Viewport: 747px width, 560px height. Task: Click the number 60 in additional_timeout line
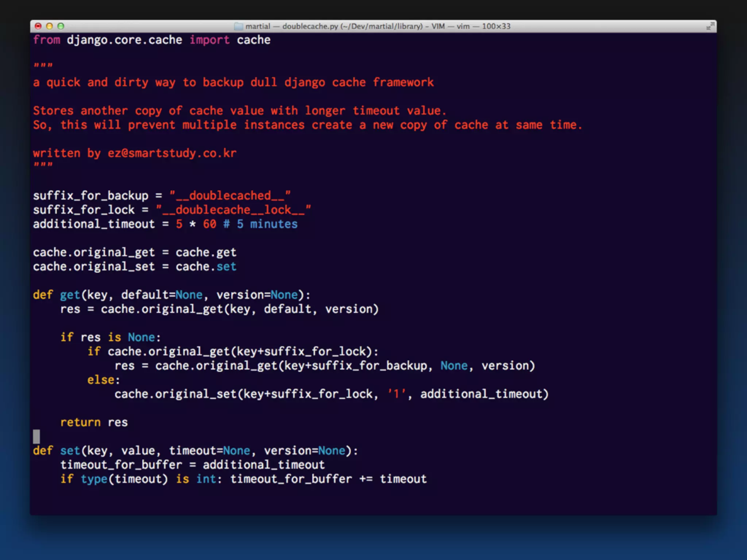pos(209,224)
